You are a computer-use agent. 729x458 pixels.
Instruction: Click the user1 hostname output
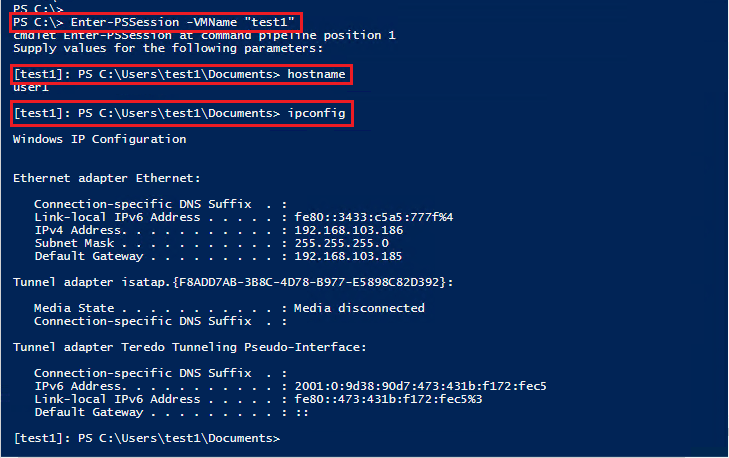click(31, 87)
